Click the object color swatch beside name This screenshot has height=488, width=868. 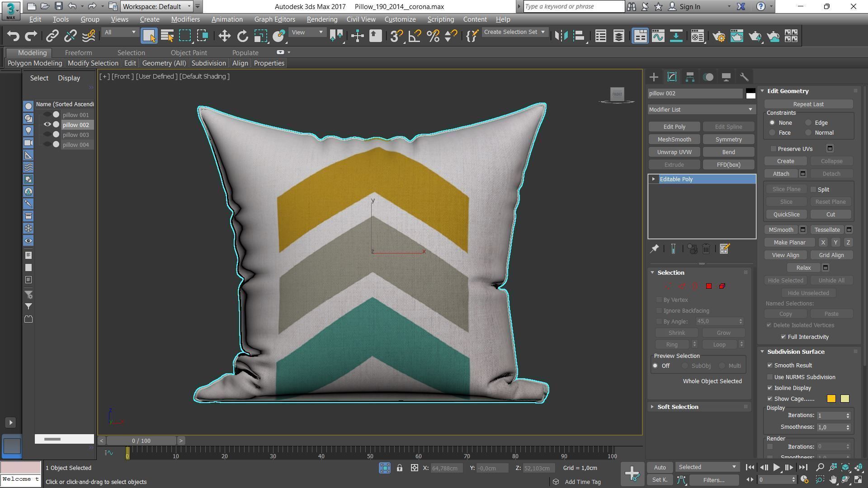750,94
